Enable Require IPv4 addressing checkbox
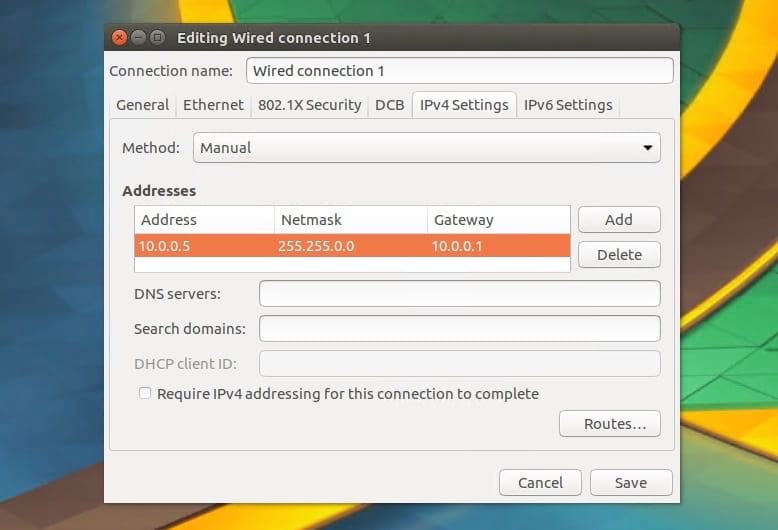This screenshot has width=778, height=530. pyautogui.click(x=145, y=394)
